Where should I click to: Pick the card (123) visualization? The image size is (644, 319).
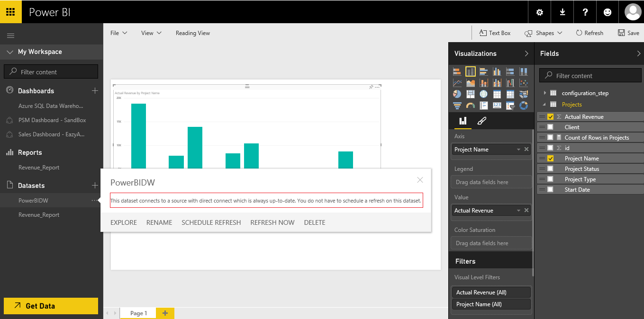point(497,106)
